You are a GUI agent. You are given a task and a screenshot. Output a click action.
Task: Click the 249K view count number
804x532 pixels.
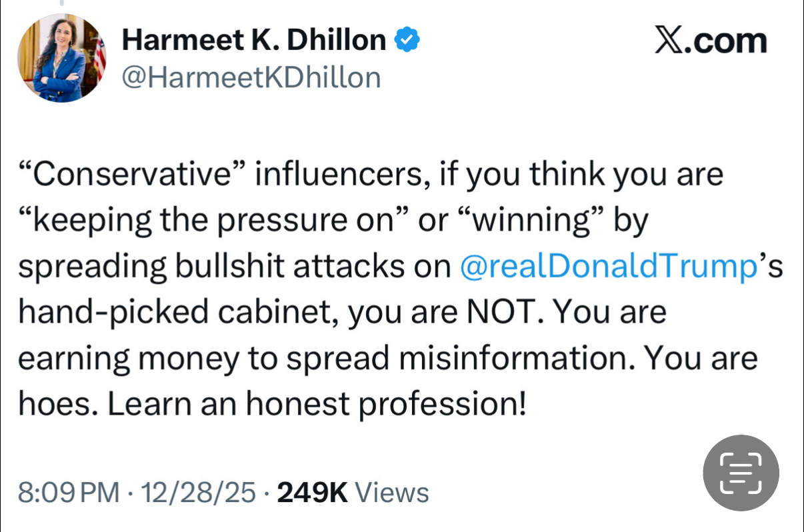click(312, 493)
